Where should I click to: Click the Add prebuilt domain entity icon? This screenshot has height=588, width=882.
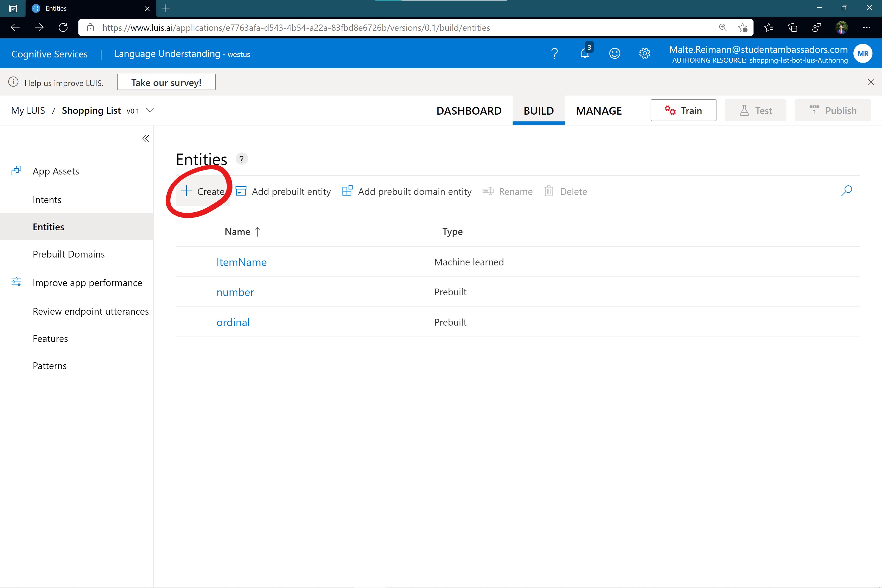[x=347, y=191]
